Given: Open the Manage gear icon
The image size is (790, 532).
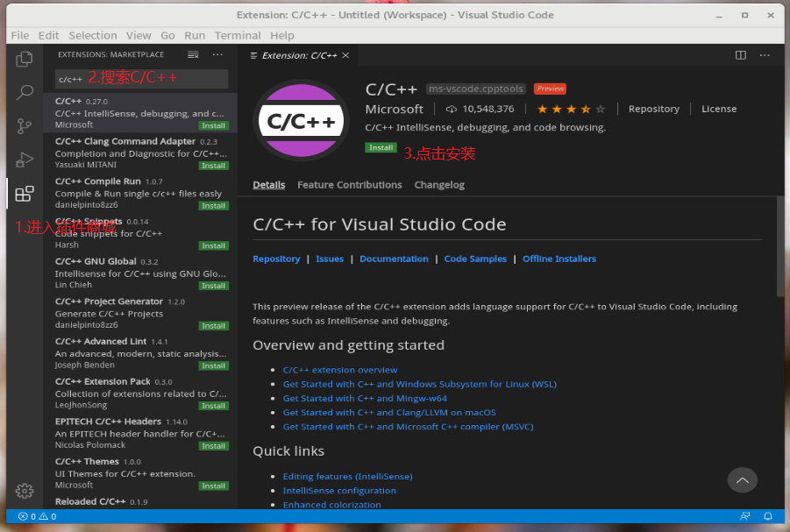Looking at the screenshot, I should point(25,491).
